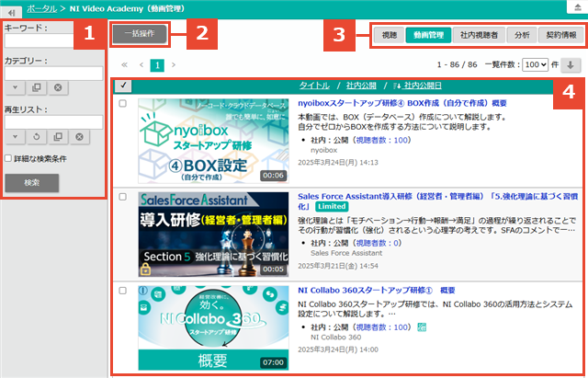
Task: Sort list by タイトル
Action: [x=314, y=86]
